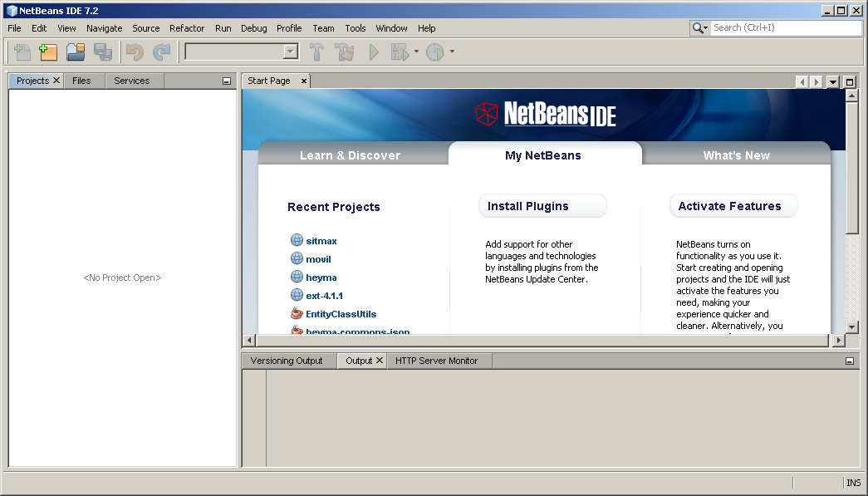Switch to the Services tab

[132, 81]
